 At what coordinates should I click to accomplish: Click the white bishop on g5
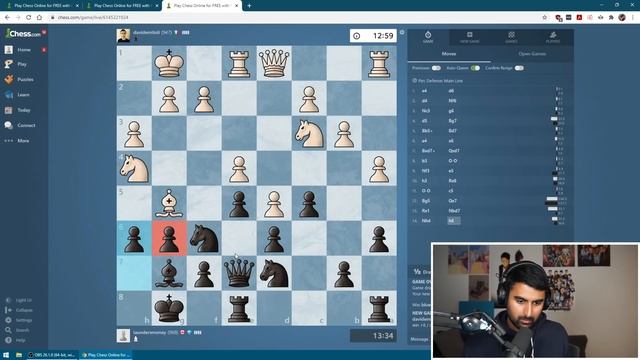coord(169,203)
